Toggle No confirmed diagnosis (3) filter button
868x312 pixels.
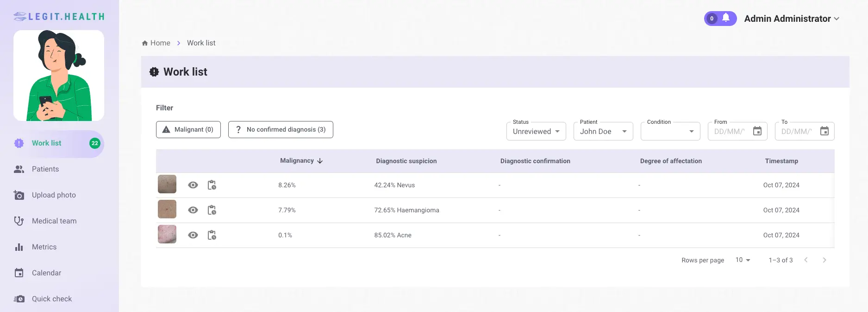tap(281, 129)
